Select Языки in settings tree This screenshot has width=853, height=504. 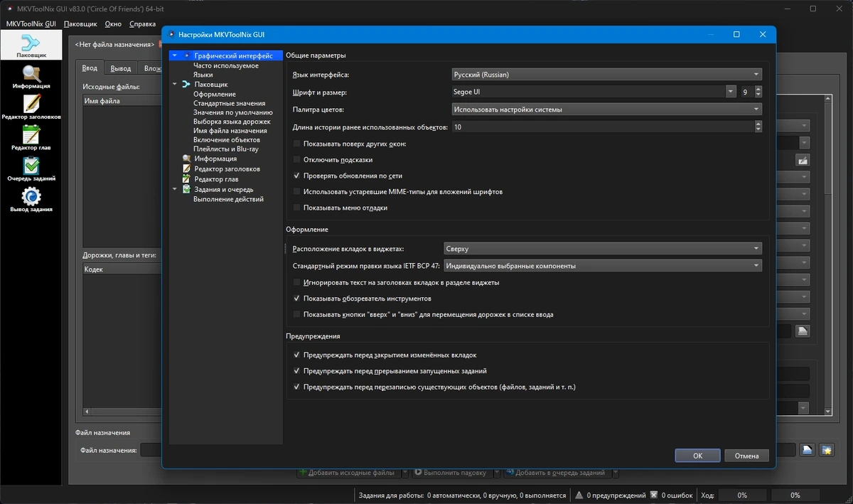203,75
